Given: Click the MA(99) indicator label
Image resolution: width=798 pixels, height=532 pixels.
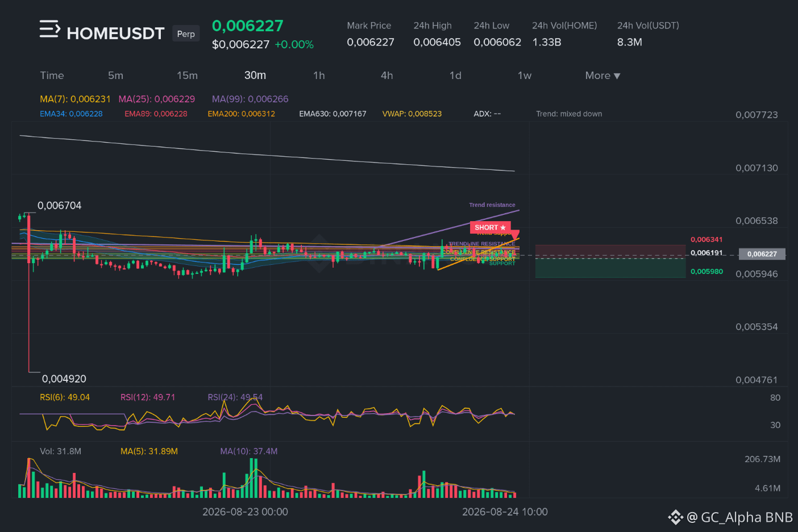Looking at the screenshot, I should [x=250, y=99].
